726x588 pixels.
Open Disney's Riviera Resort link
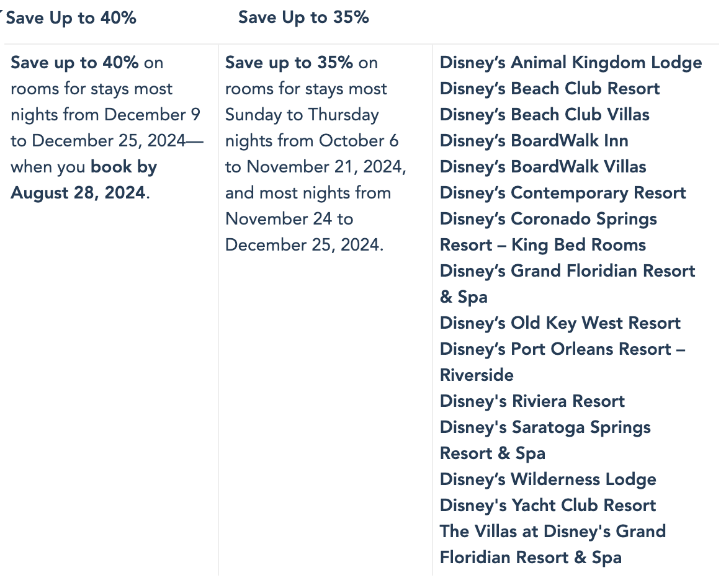(x=532, y=401)
